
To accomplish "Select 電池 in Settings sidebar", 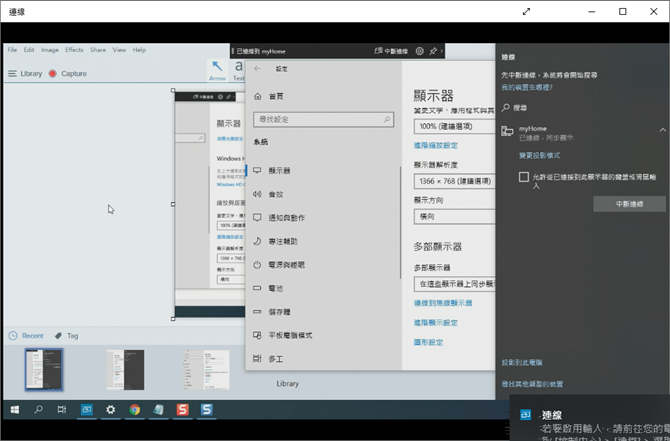I will (x=323, y=288).
